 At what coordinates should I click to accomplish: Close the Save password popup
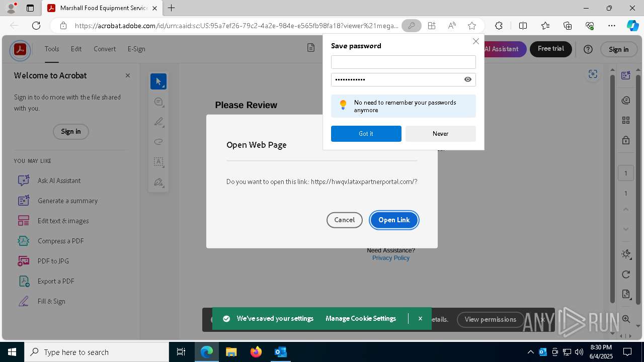coord(475,41)
